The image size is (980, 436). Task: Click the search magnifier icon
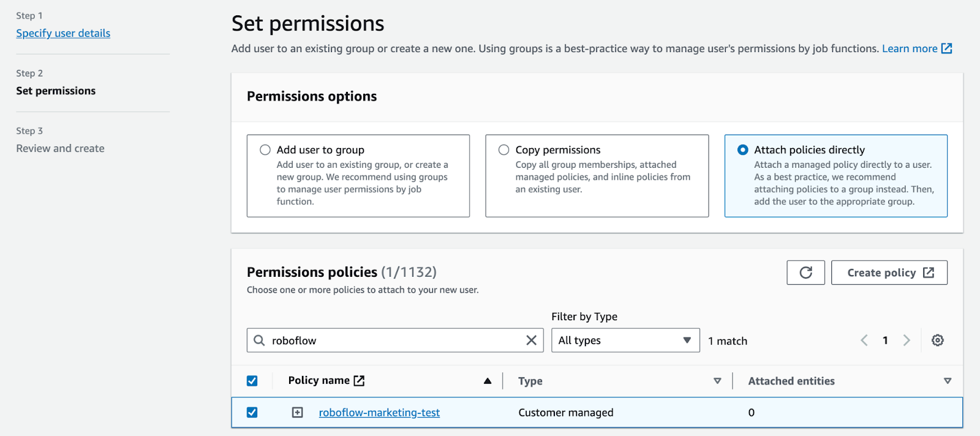(x=260, y=340)
